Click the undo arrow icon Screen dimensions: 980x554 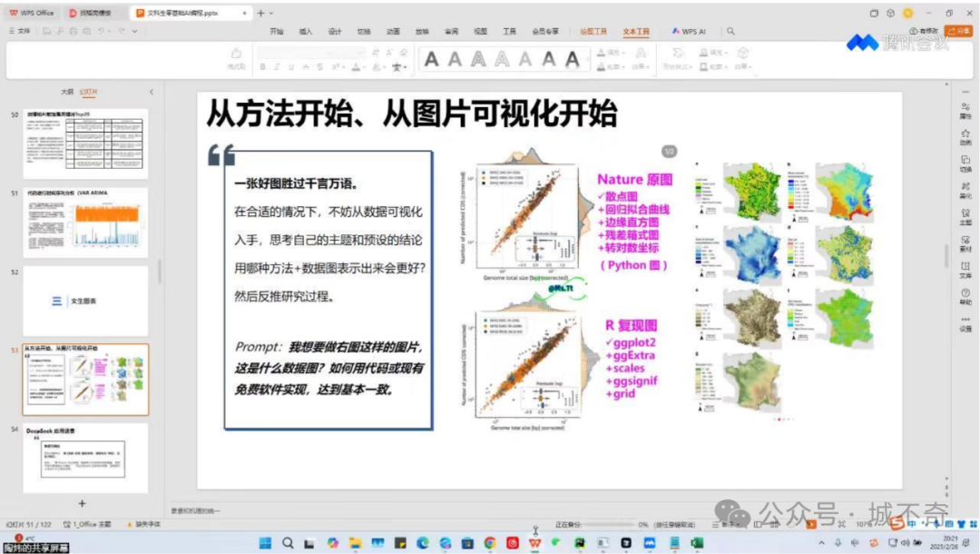pos(100,31)
